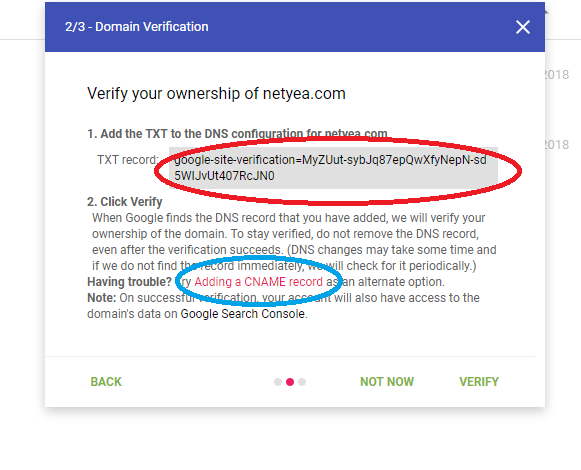The width and height of the screenshot is (581, 470).
Task: Click the '5WIJvUt407RcJN0' second line of TXT record
Action: 224,176
